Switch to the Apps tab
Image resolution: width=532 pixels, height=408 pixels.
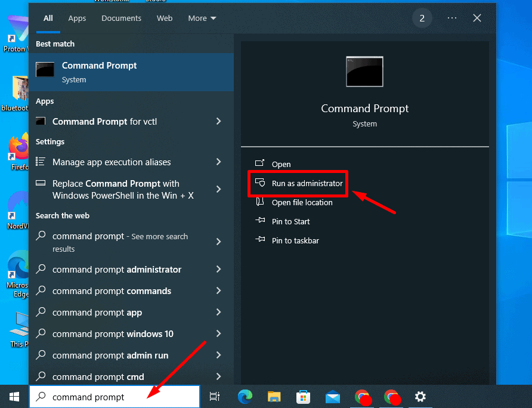pyautogui.click(x=77, y=18)
